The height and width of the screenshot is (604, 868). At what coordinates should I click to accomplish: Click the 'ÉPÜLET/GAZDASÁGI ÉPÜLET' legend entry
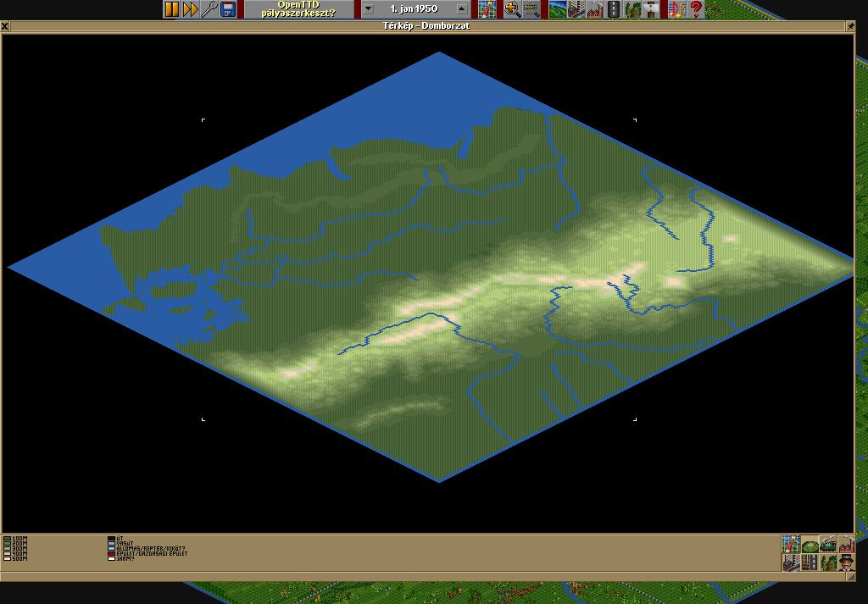(147, 554)
